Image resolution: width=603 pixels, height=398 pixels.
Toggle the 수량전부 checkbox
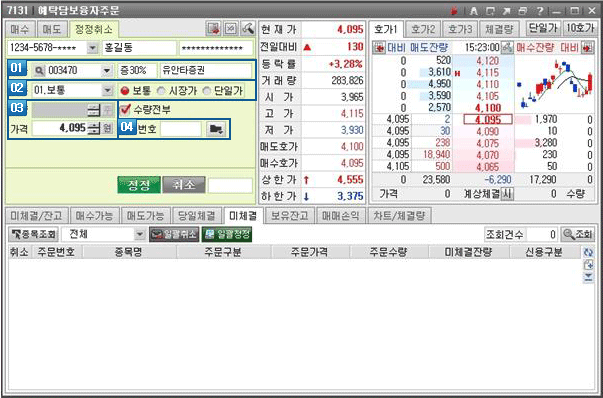(x=124, y=110)
